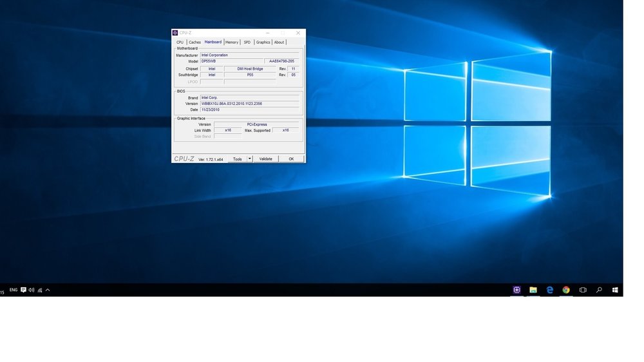644x362 pixels.
Task: Show hidden tray icons chevron
Action: [x=48, y=290]
